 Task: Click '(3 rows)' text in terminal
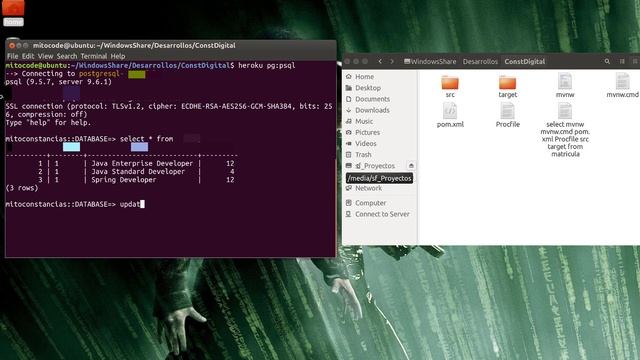pyautogui.click(x=22, y=188)
